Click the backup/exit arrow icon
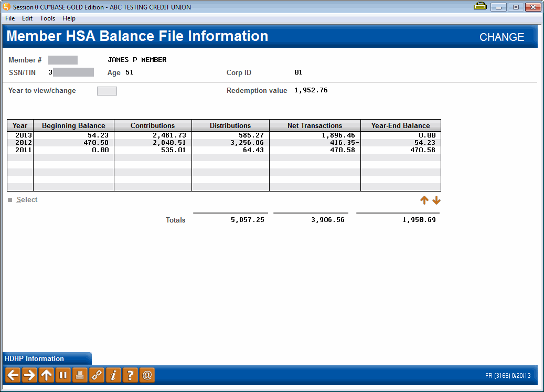Image resolution: width=544 pixels, height=392 pixels. pyautogui.click(x=13, y=375)
